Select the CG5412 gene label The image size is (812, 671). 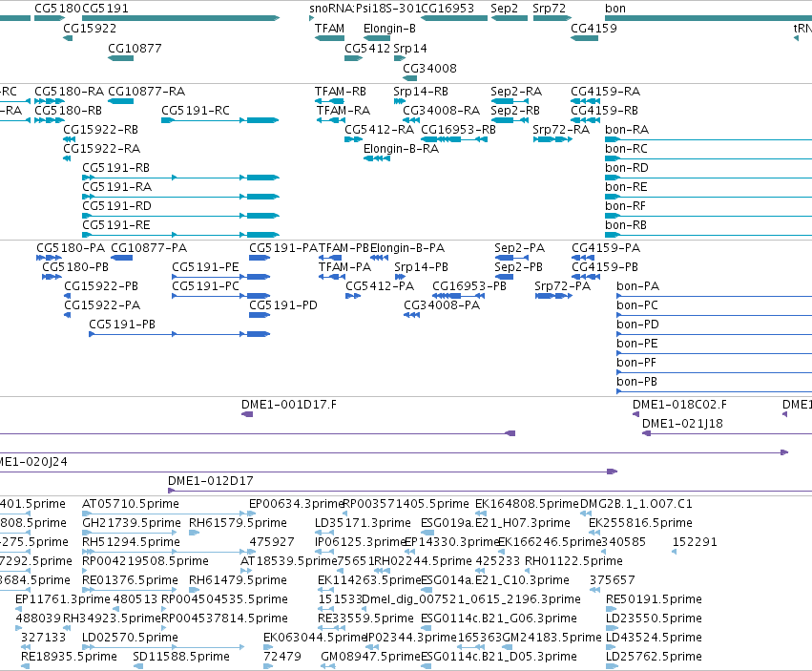367,48
